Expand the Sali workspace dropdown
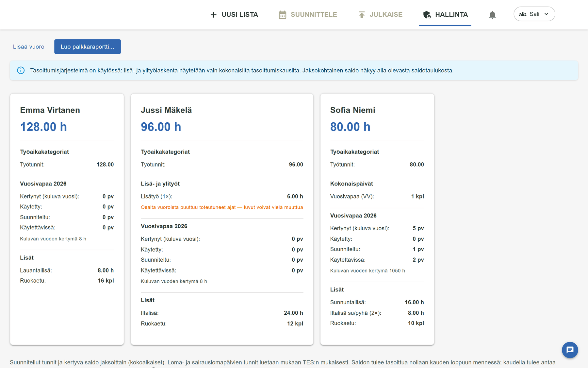The image size is (588, 368). tap(534, 14)
